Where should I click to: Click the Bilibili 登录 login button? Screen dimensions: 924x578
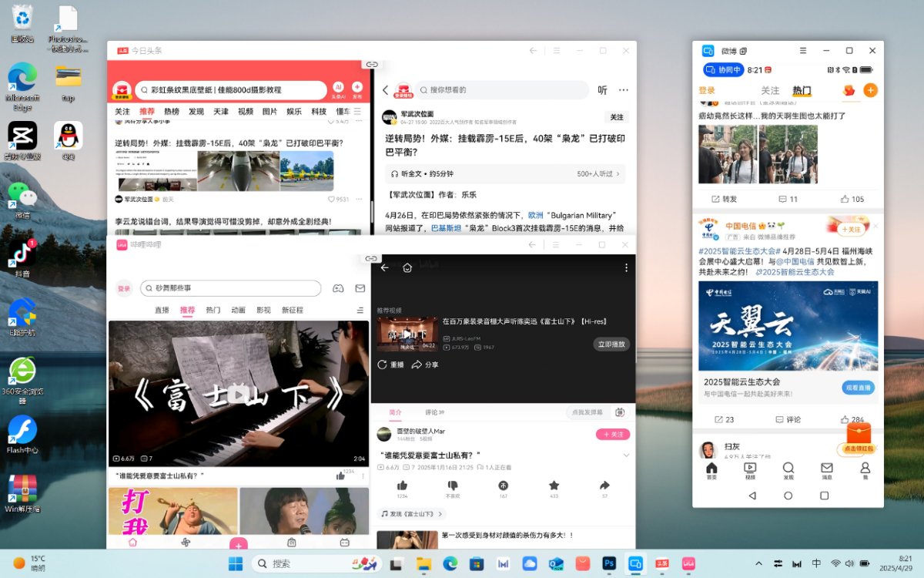(124, 288)
